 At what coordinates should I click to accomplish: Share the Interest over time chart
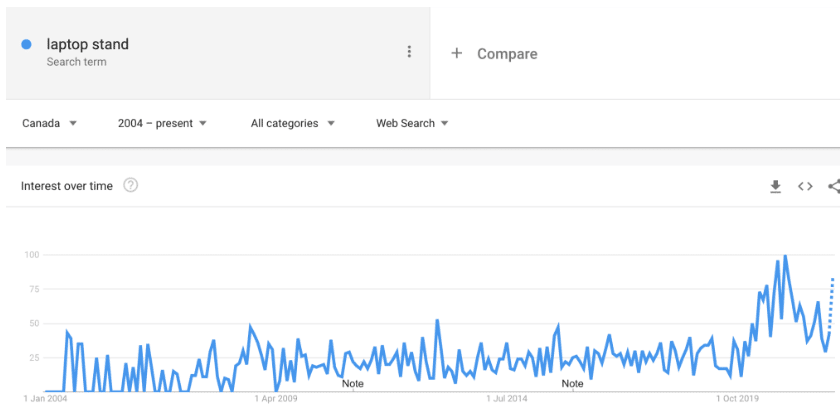pyautogui.click(x=834, y=186)
